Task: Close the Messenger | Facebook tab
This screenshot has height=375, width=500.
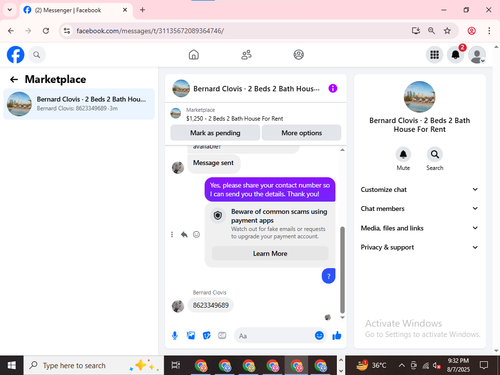Action: click(125, 10)
